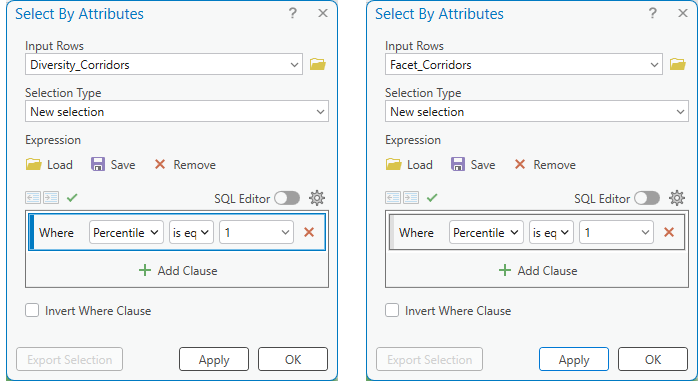The image size is (700, 381).
Task: Delete the Where clause in Facet_Corridors dialog
Action: (x=669, y=232)
